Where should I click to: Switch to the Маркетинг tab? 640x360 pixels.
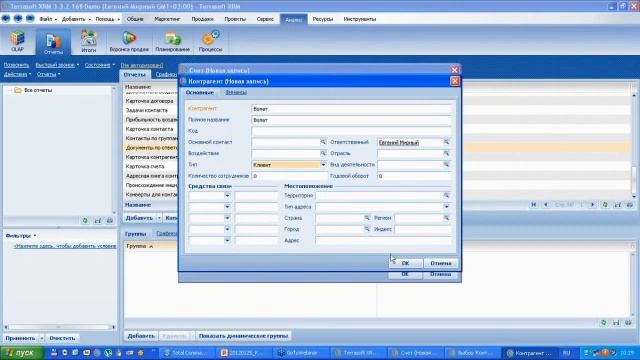(167, 19)
